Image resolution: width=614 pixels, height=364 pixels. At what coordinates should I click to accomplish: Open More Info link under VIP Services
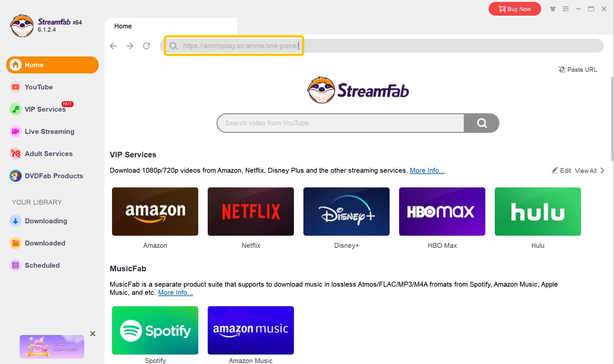pos(427,170)
